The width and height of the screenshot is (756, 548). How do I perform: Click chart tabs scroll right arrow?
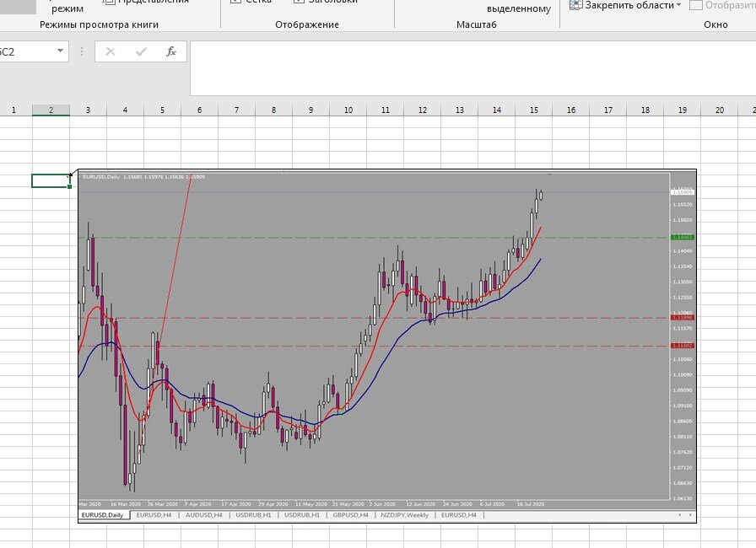[x=690, y=515]
